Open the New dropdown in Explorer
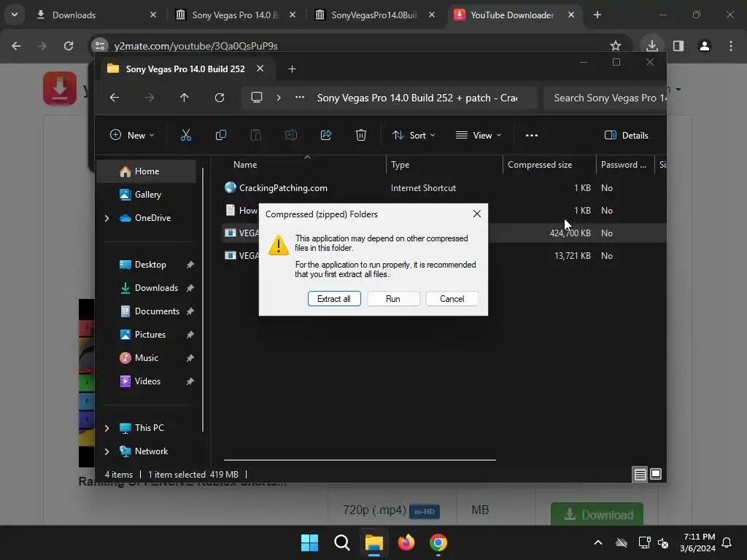 tap(132, 135)
